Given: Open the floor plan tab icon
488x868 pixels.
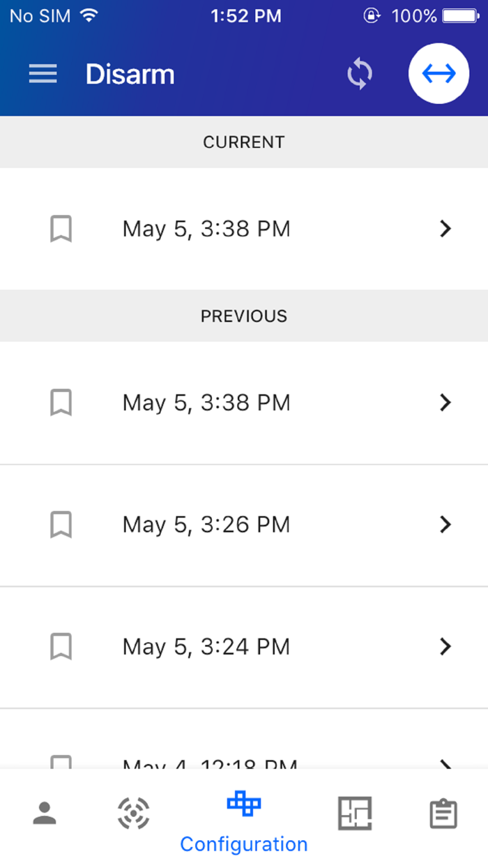Looking at the screenshot, I should 355,813.
